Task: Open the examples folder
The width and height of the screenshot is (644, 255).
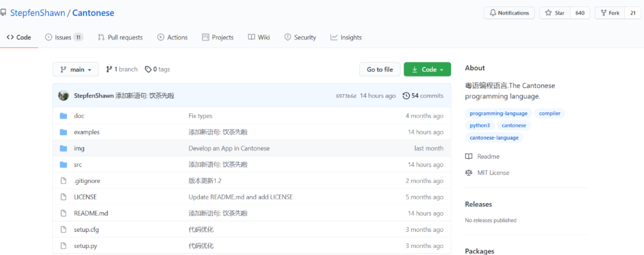Action: coord(86,132)
